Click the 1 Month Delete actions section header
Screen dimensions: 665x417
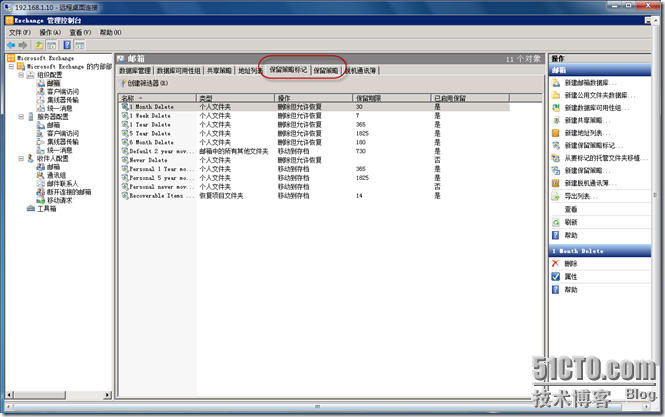tap(600, 251)
